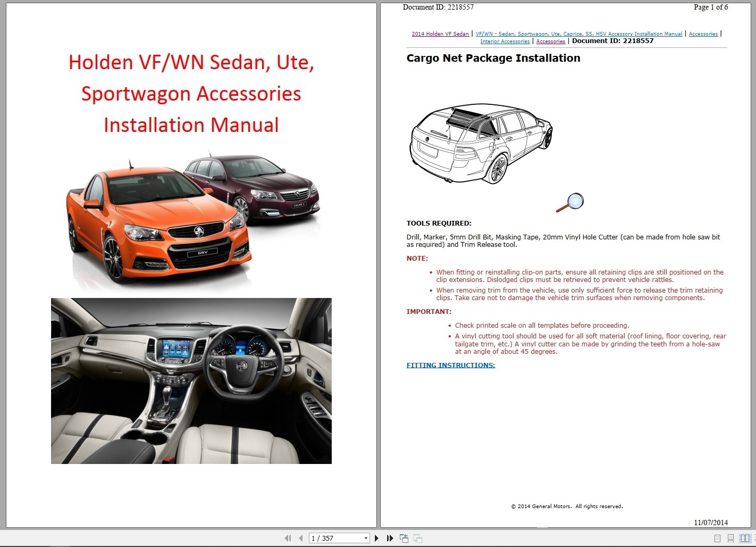Jump to the first page
756x547 pixels.
tap(288, 538)
